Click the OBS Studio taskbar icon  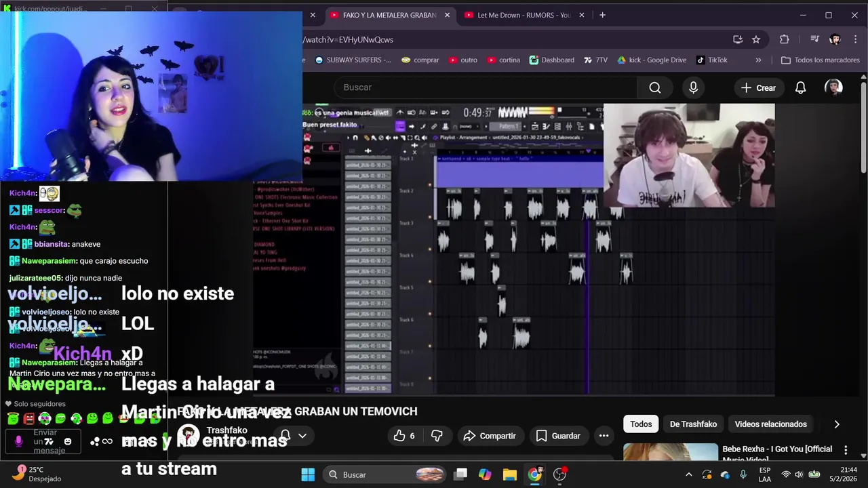point(560,474)
